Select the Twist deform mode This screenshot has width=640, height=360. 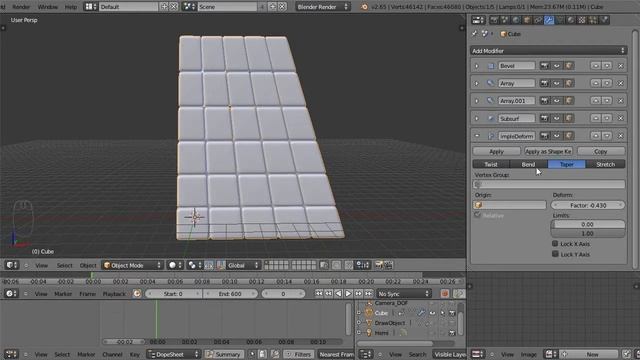point(491,164)
